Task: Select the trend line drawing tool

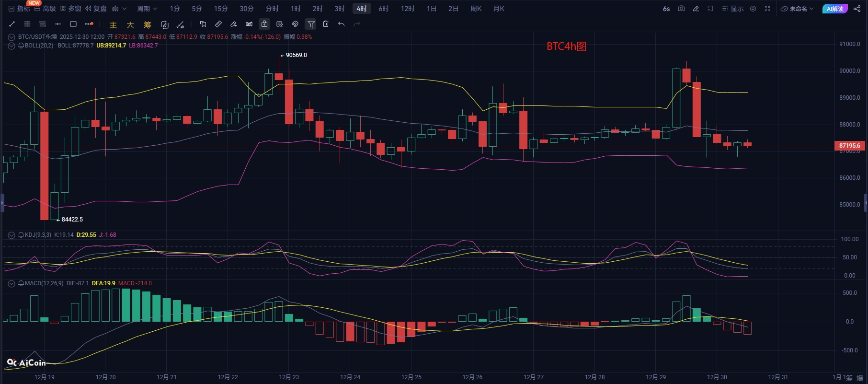Action: [x=12, y=24]
